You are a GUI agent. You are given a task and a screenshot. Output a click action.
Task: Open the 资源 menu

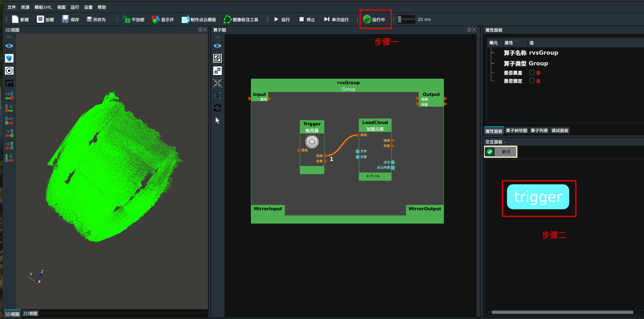click(25, 7)
